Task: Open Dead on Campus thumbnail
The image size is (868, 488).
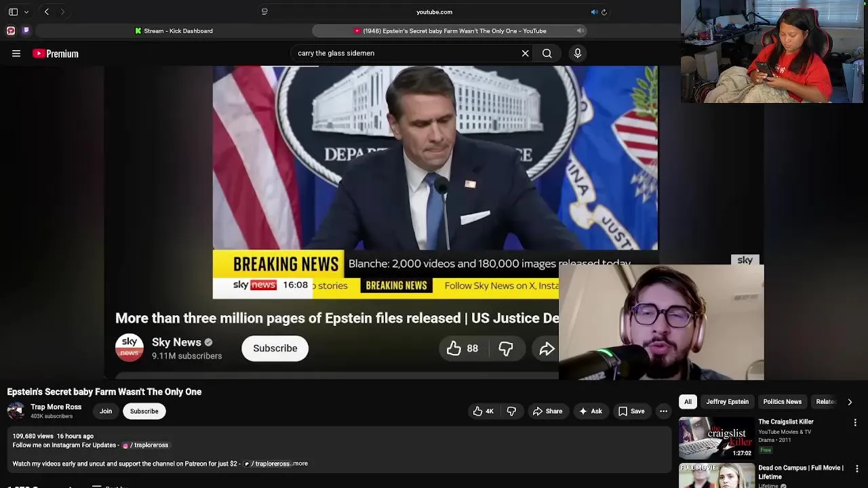Action: pyautogui.click(x=716, y=476)
